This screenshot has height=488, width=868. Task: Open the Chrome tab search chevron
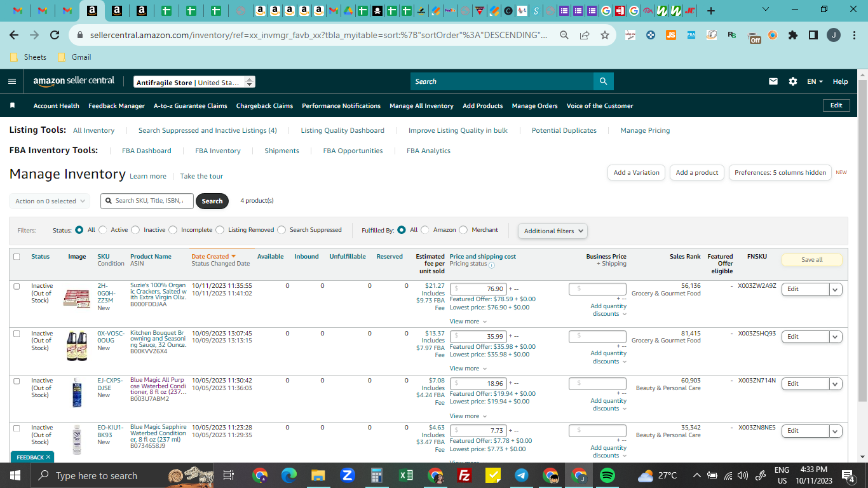click(765, 10)
